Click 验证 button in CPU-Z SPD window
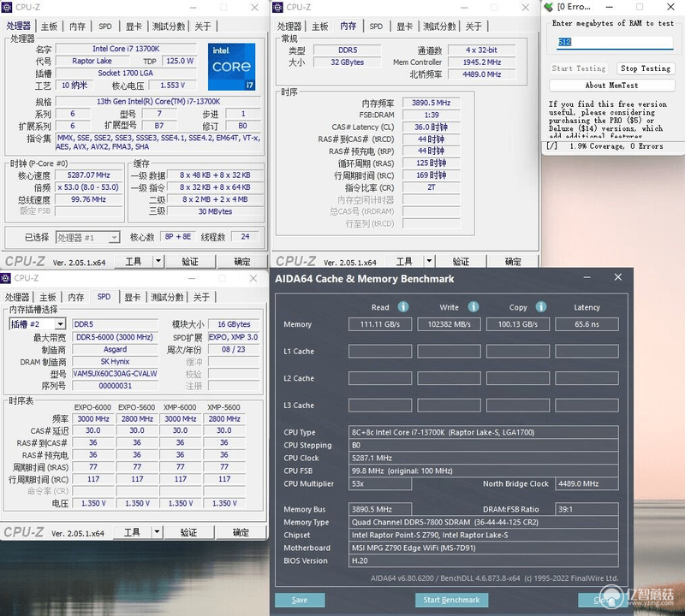 pos(188,532)
